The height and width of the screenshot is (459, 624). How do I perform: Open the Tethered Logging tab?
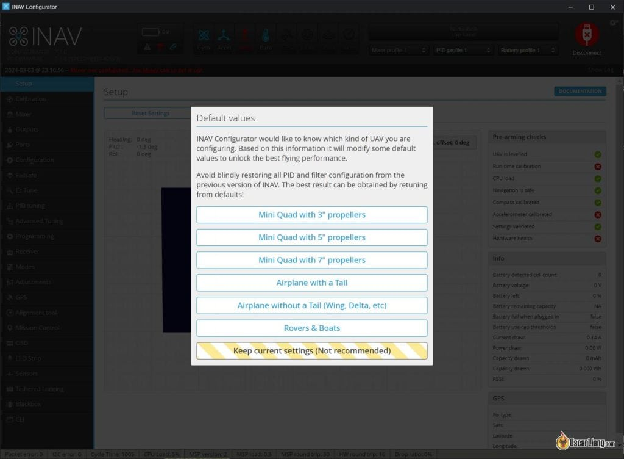(x=47, y=389)
